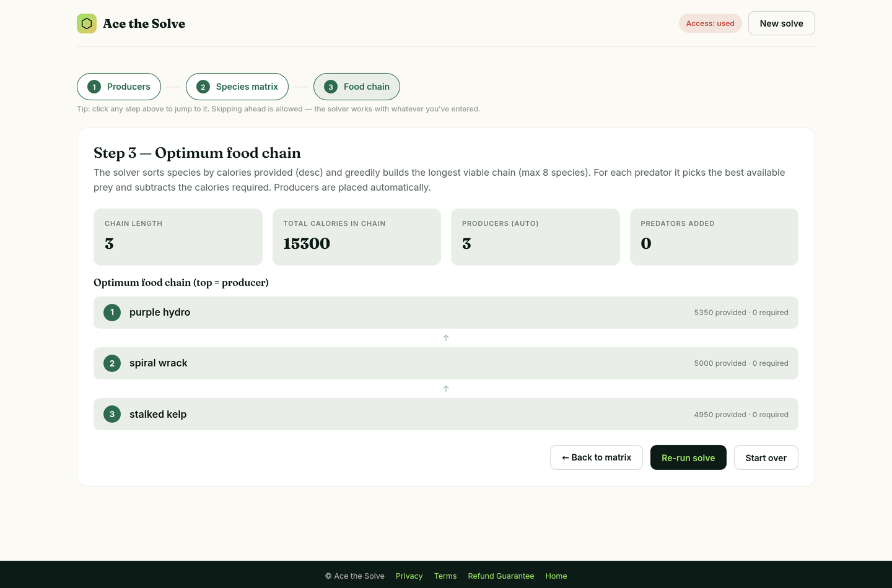Select the stalked kelp chain row
This screenshot has width=892, height=588.
coord(446,414)
